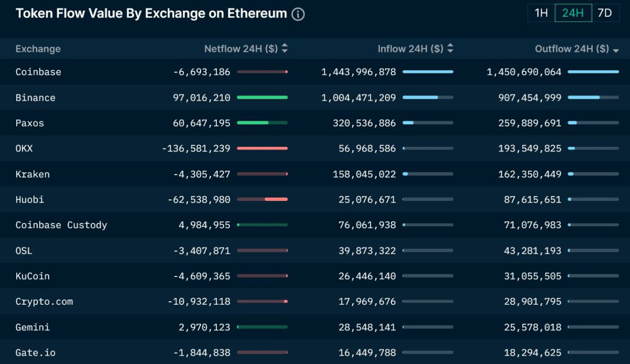Click OKX red netflow bar

point(262,148)
